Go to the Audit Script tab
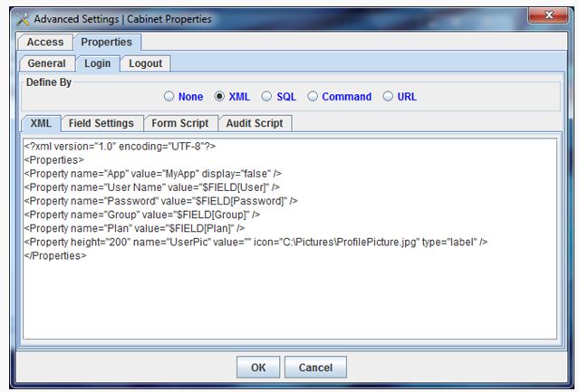Viewport: 579px width, 392px height. point(256,123)
